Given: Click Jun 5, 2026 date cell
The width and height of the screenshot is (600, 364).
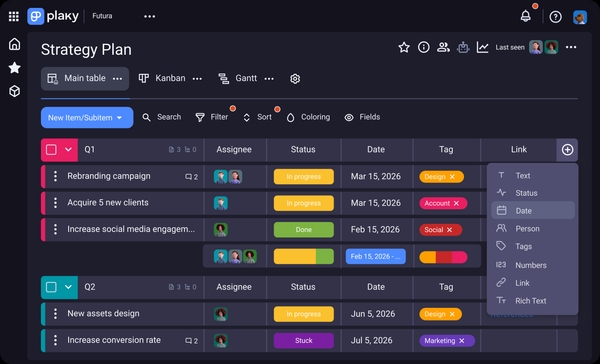Looking at the screenshot, I should (x=373, y=314).
